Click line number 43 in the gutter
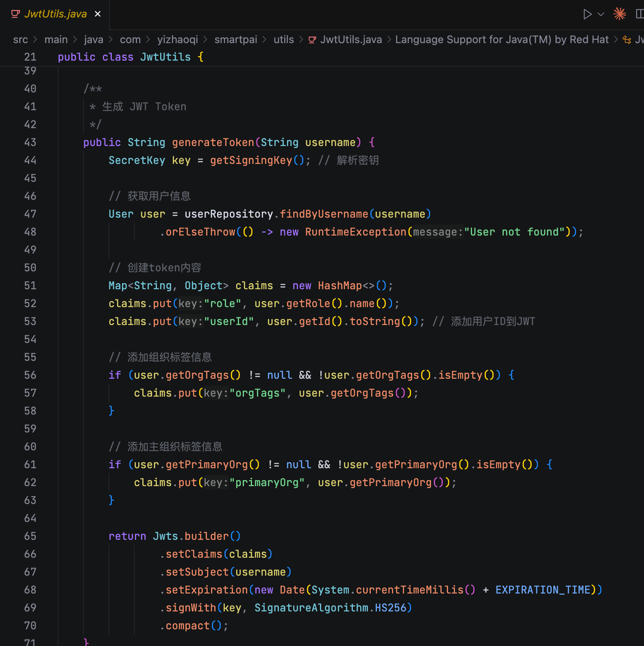The image size is (644, 646). [x=30, y=142]
